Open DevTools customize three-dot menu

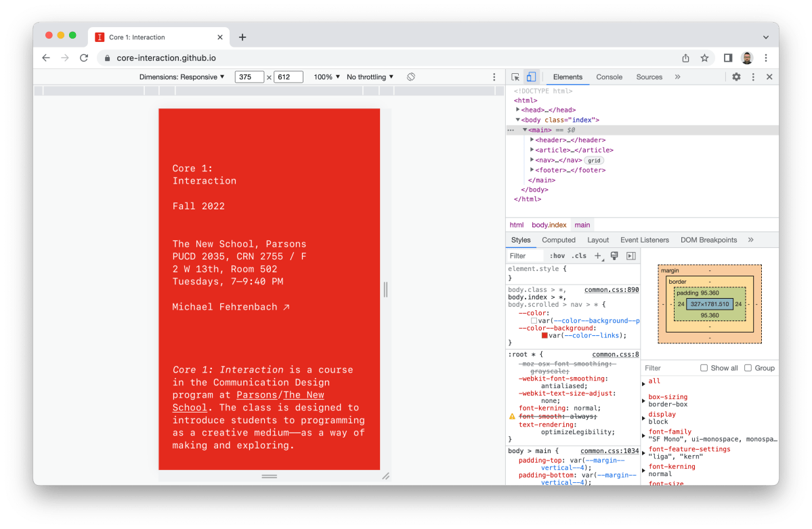(x=754, y=77)
